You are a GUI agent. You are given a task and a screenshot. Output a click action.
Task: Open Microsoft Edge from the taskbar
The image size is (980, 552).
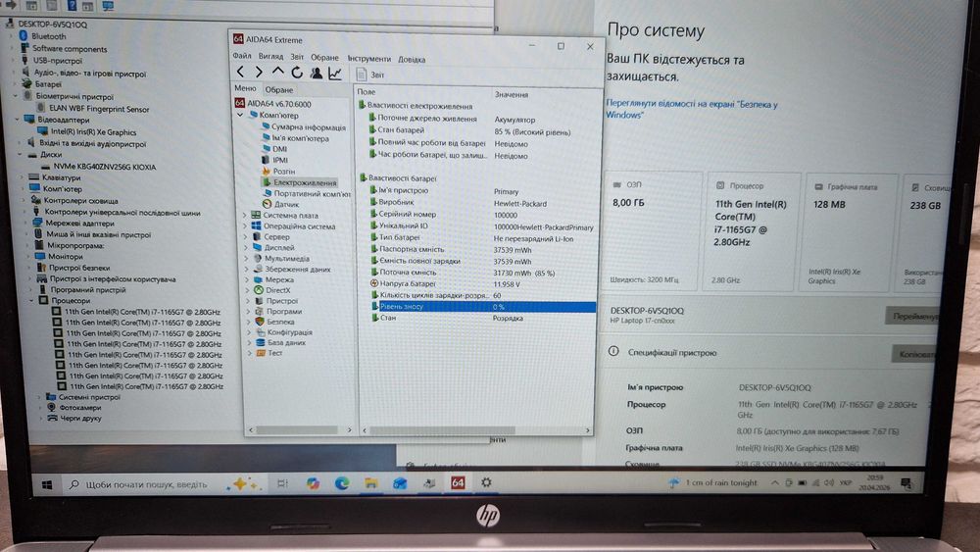click(341, 483)
